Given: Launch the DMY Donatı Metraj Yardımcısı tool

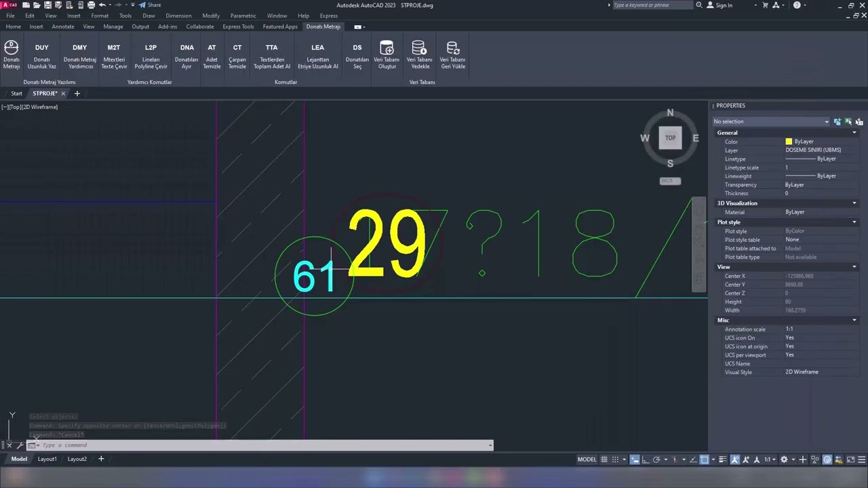Looking at the screenshot, I should click(80, 56).
